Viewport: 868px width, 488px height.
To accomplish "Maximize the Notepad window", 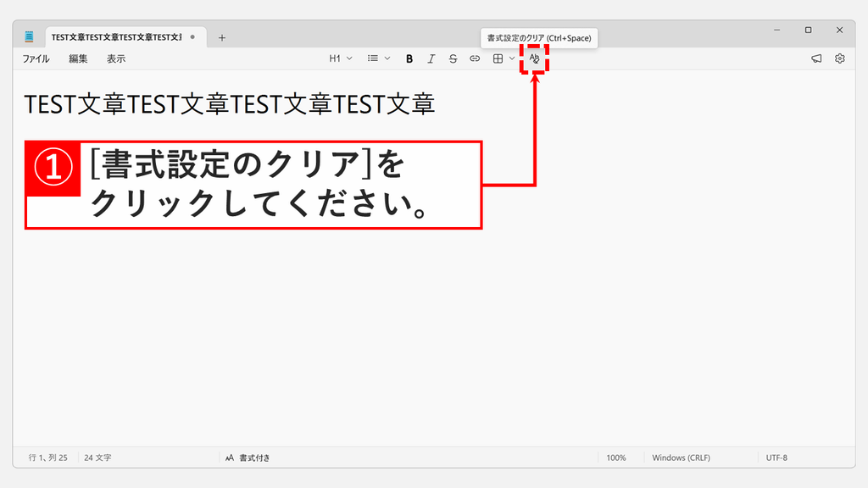I will pyautogui.click(x=808, y=30).
